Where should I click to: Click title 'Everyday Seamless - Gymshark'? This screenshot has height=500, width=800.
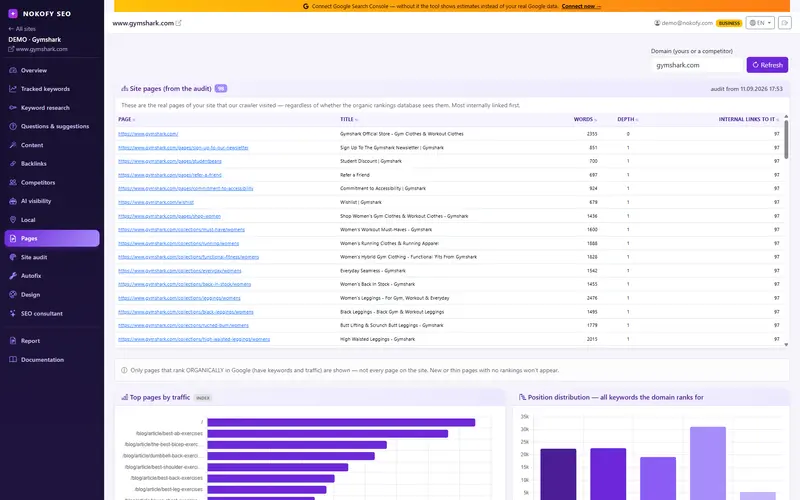click(372, 271)
